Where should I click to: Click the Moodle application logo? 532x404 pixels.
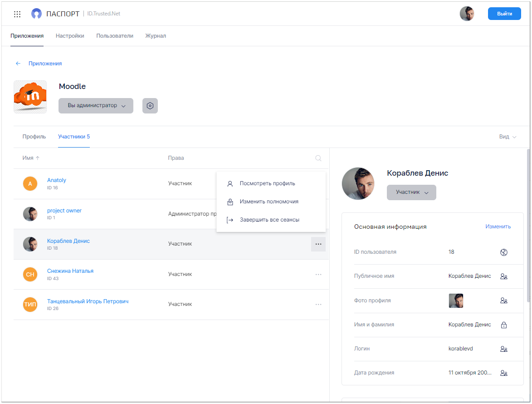[x=30, y=97]
